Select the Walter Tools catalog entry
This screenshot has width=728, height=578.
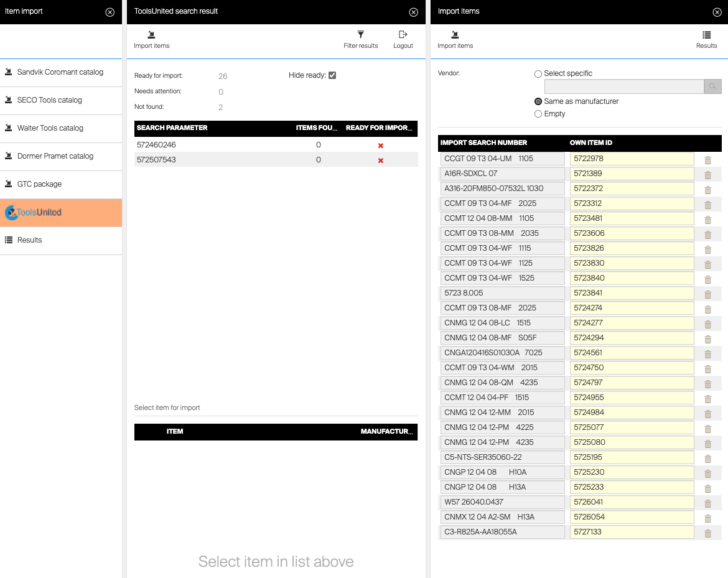tap(50, 128)
